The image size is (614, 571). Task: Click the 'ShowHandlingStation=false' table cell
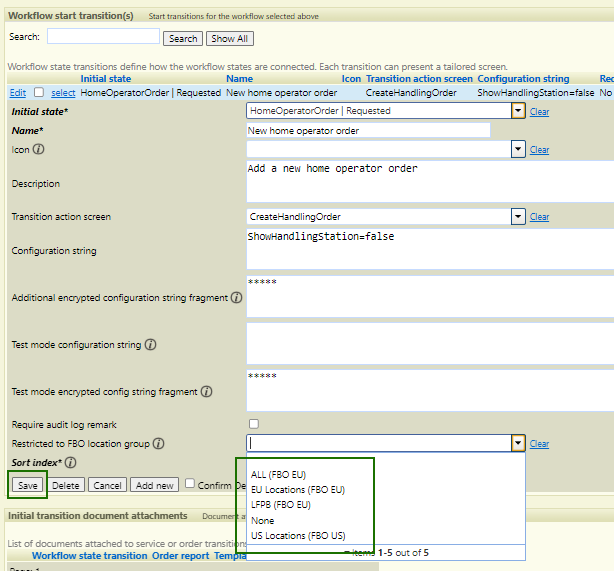tap(536, 93)
